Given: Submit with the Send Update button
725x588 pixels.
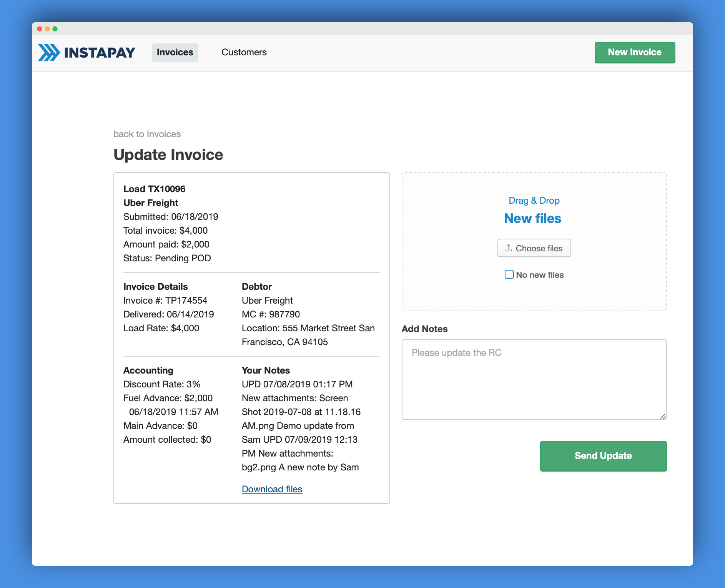Looking at the screenshot, I should [603, 456].
